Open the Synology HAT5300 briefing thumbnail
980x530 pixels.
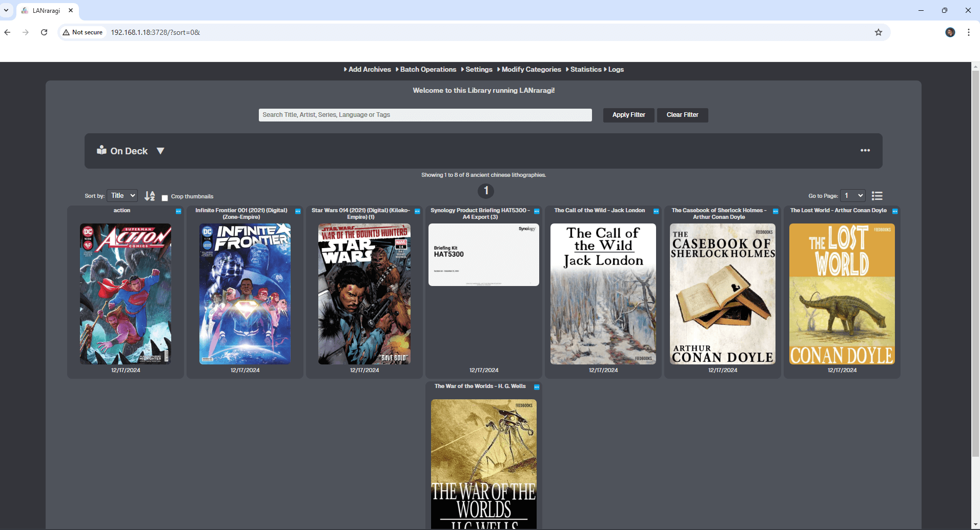click(484, 255)
